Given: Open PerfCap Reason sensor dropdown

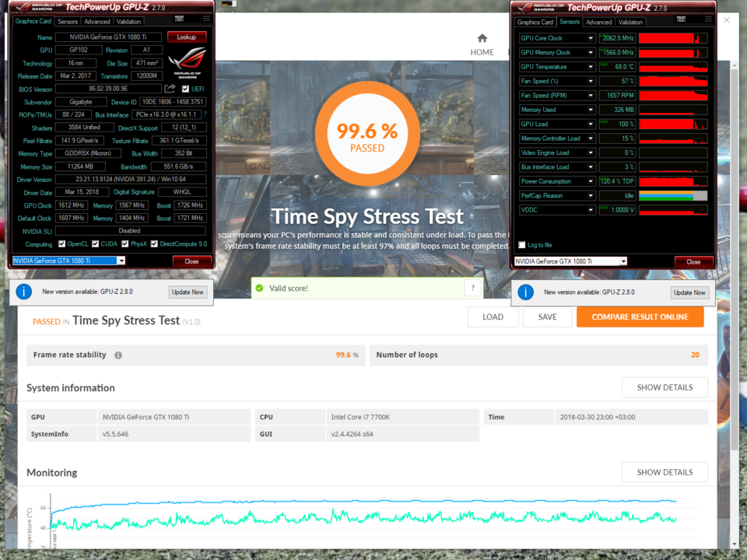Looking at the screenshot, I should pyautogui.click(x=591, y=195).
